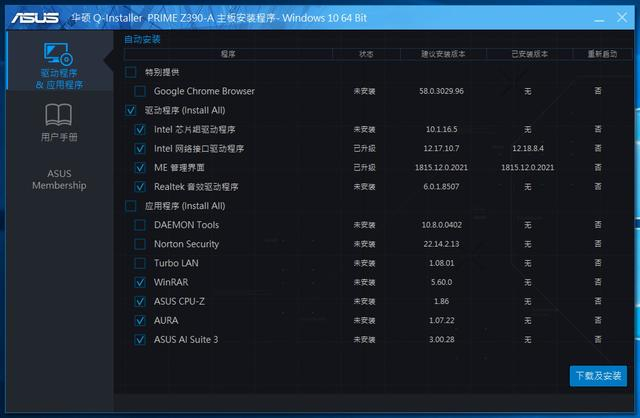This screenshot has width=640, height=418.
Task: Click recommended version 6.0.1.8507
Action: tap(442, 187)
